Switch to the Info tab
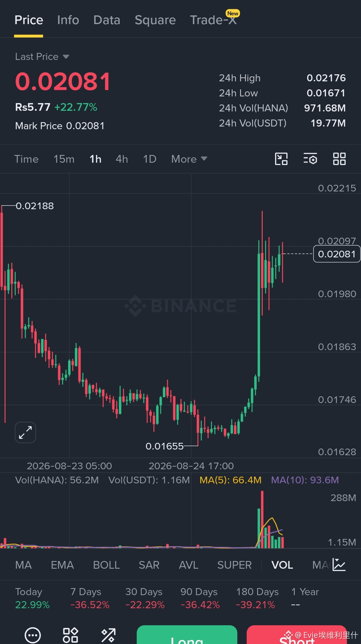The image size is (361, 644). coord(68,20)
